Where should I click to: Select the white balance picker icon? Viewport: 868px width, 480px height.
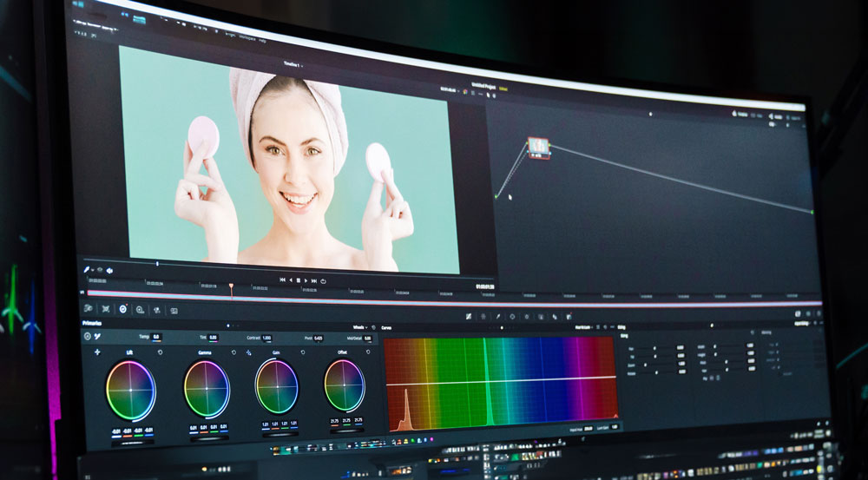click(97, 337)
